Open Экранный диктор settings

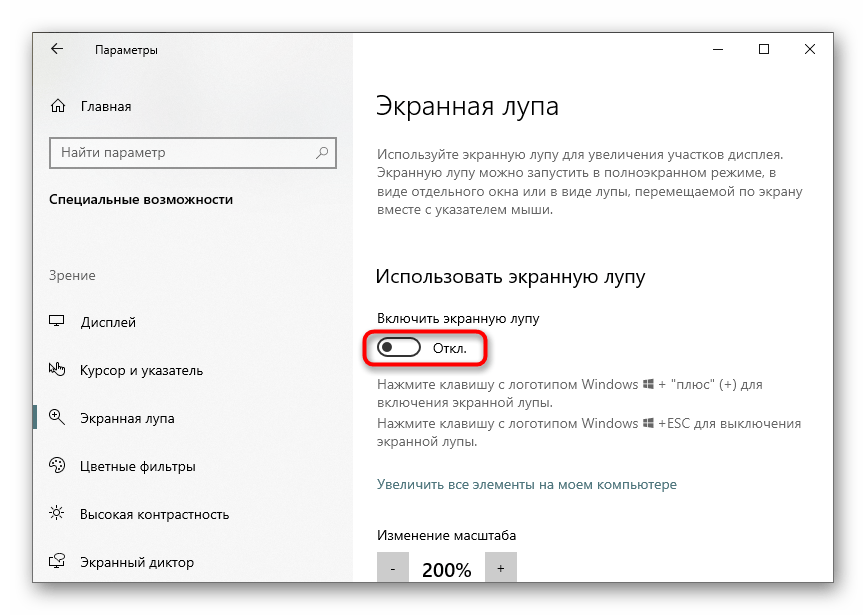pyautogui.click(x=137, y=563)
